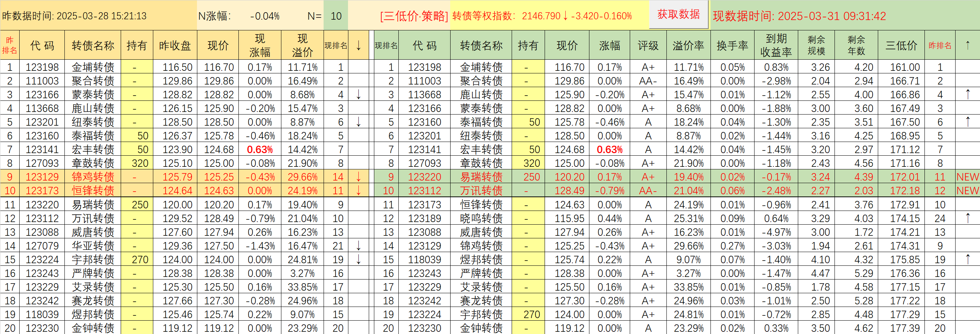Select 华亚转债 change -1.43% cell
980x334 pixels.
pyautogui.click(x=260, y=246)
